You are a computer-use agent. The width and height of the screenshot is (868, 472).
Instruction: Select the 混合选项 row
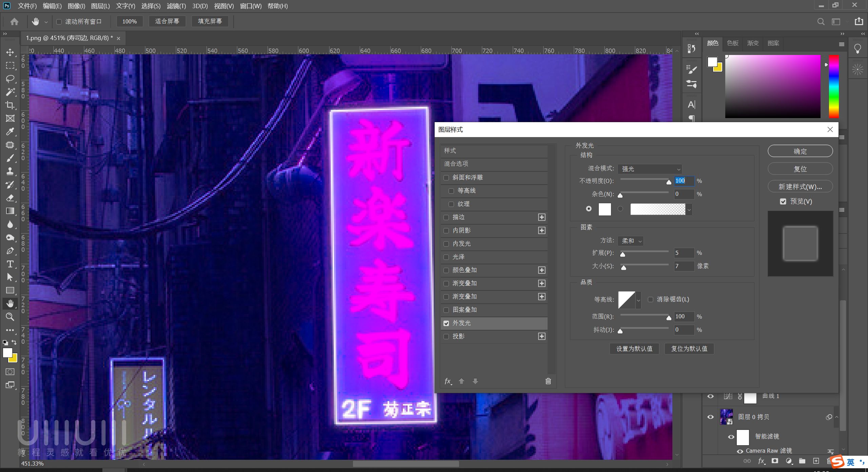tap(494, 164)
